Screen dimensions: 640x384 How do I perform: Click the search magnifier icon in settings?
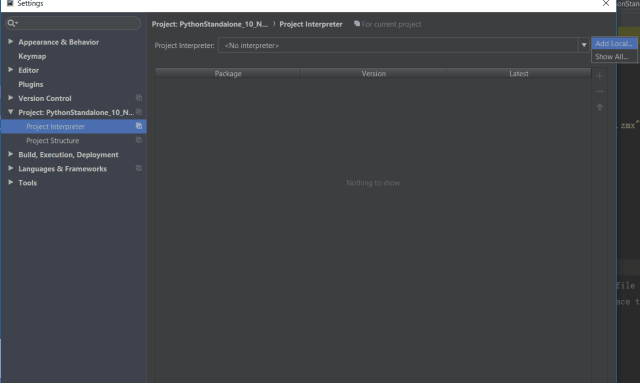[x=11, y=23]
